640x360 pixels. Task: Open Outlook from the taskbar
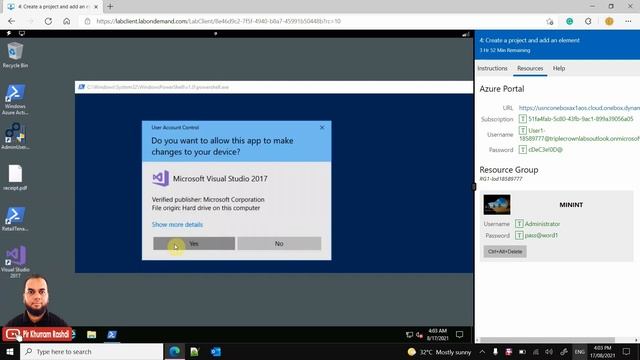[216, 351]
